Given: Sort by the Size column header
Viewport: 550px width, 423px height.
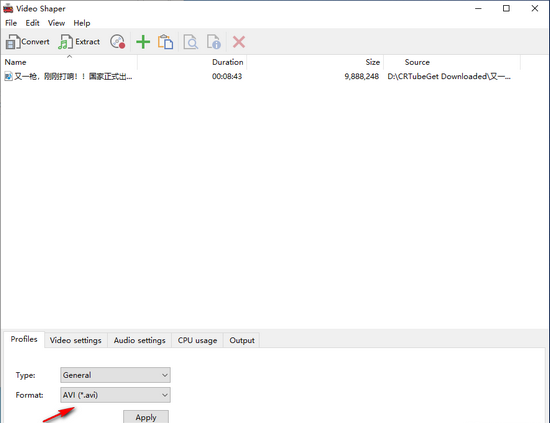Looking at the screenshot, I should [x=315, y=62].
